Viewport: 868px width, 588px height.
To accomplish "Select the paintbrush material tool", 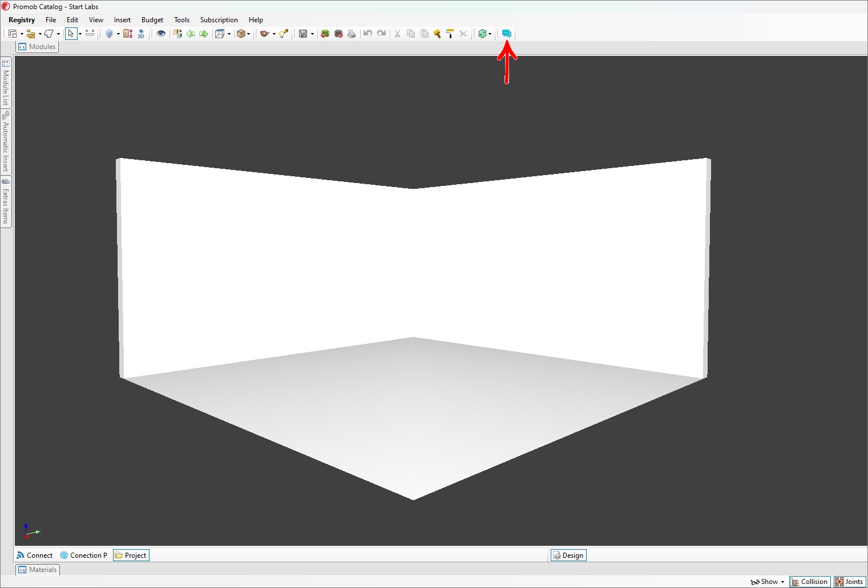I will [437, 34].
